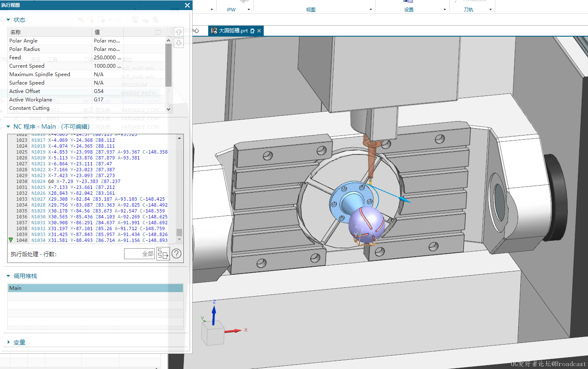Click the part file icon on 大圆弧槽.prt tab

214,31
